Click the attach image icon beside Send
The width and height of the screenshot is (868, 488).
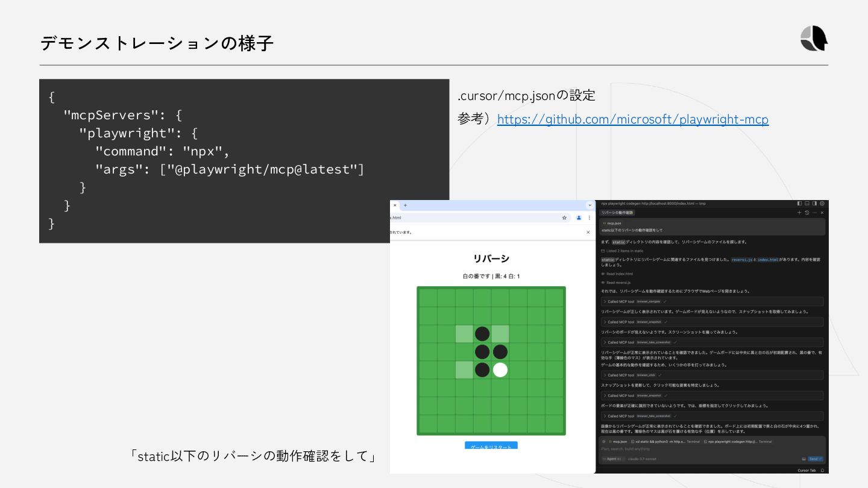pos(804,459)
